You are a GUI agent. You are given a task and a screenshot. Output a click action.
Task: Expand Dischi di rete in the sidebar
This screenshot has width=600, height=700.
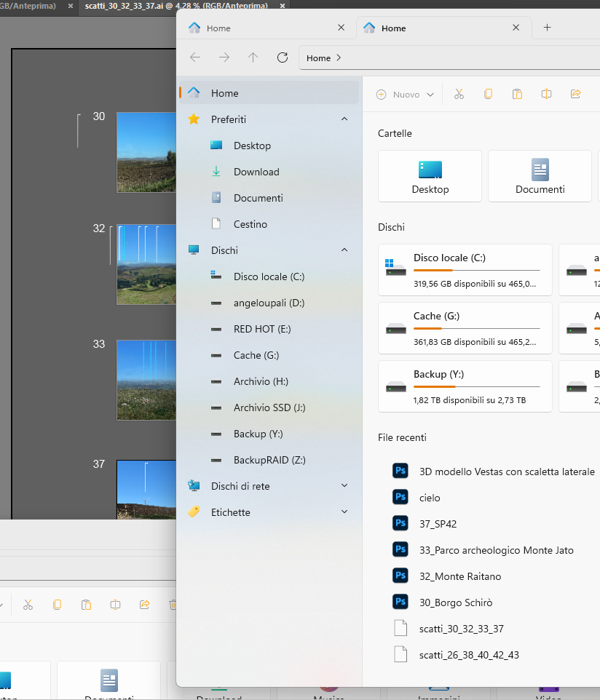tap(344, 485)
